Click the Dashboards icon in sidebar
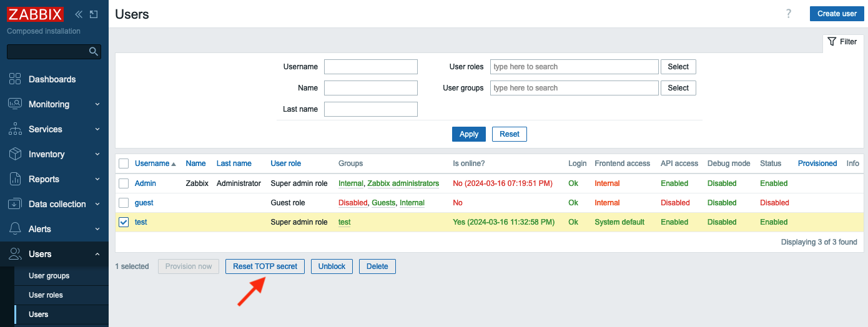Screen dimensions: 868x327 (x=15, y=79)
